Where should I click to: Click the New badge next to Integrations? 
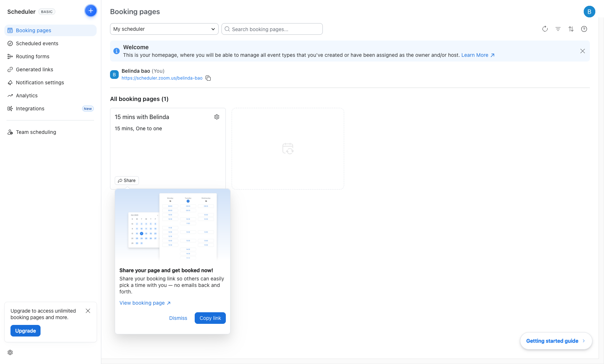(88, 109)
